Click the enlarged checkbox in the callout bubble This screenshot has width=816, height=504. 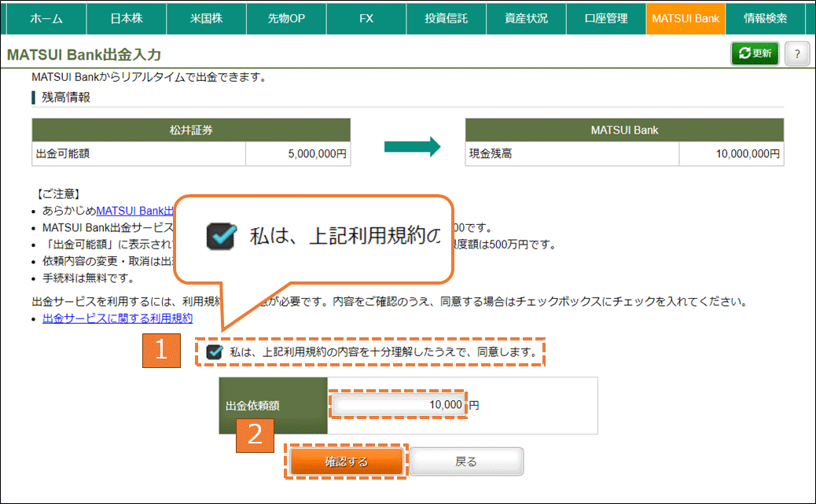[x=221, y=236]
